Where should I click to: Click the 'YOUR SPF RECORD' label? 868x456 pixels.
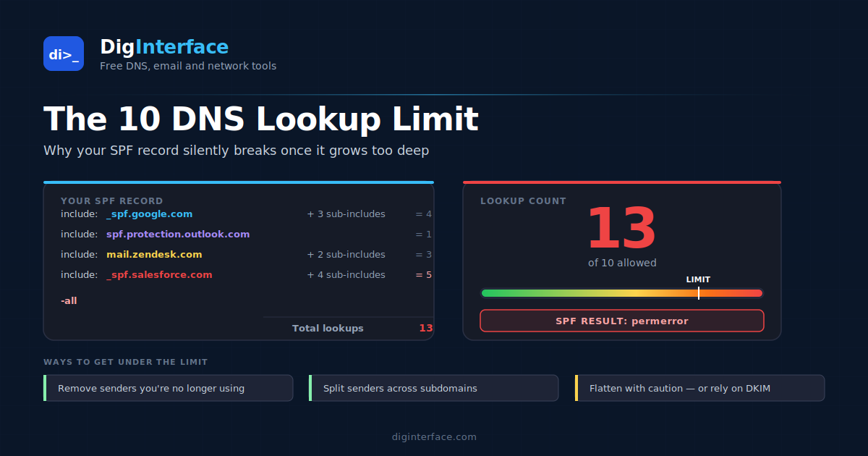pyautogui.click(x=112, y=201)
